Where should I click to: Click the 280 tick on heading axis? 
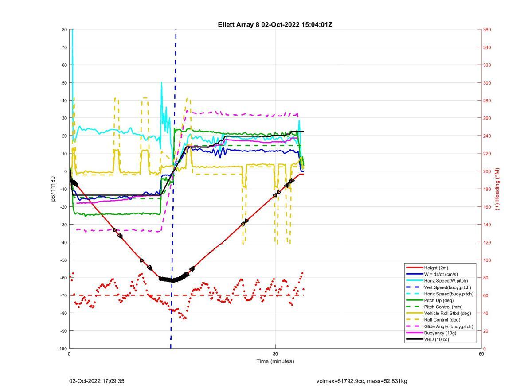(487, 101)
